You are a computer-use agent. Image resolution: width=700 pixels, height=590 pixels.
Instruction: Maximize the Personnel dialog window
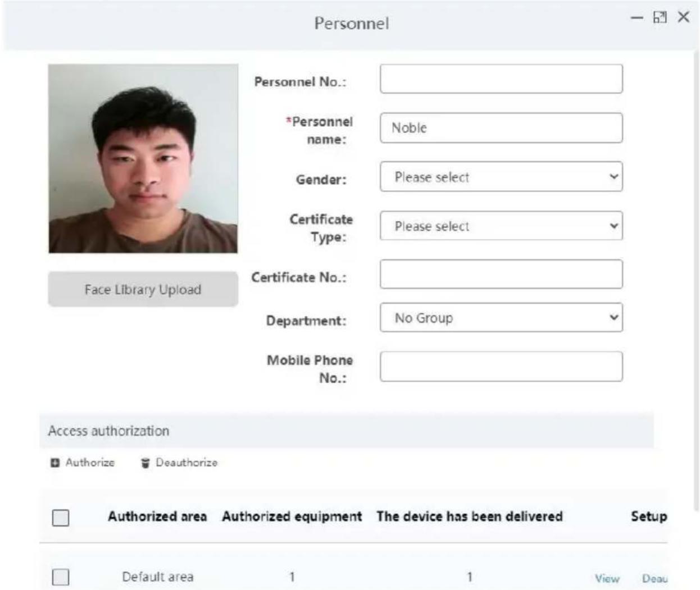tap(660, 17)
